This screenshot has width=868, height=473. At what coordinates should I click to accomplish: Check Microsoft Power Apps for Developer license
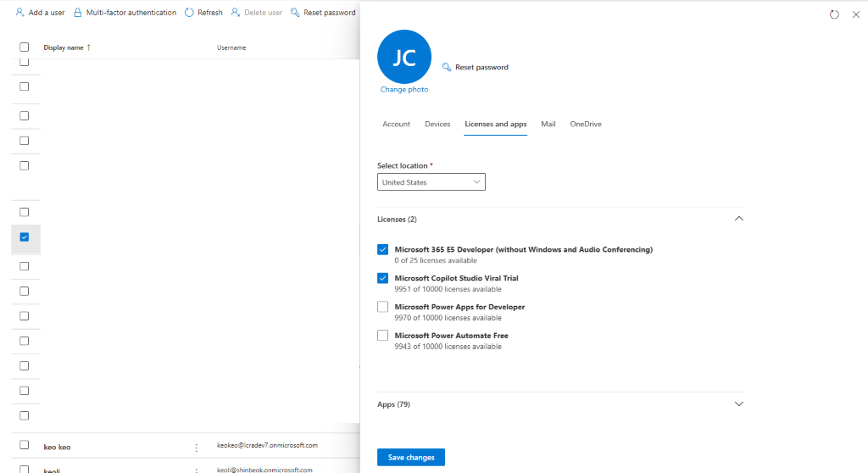point(382,307)
